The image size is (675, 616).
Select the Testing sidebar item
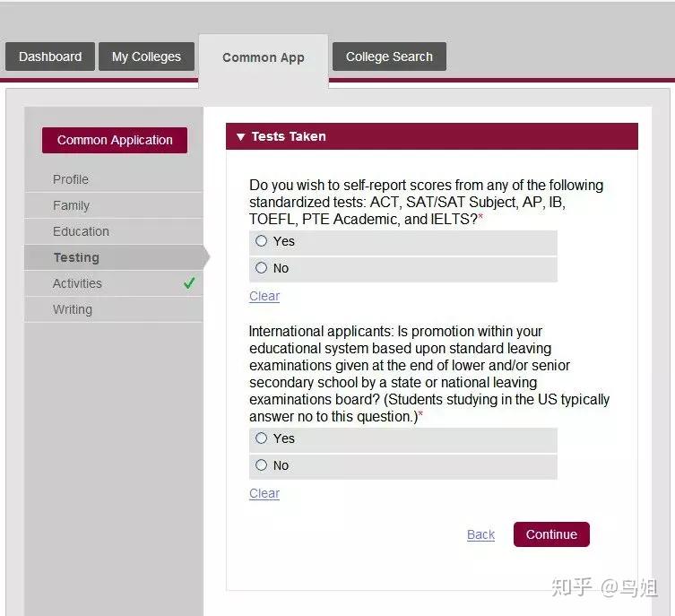coord(76,257)
